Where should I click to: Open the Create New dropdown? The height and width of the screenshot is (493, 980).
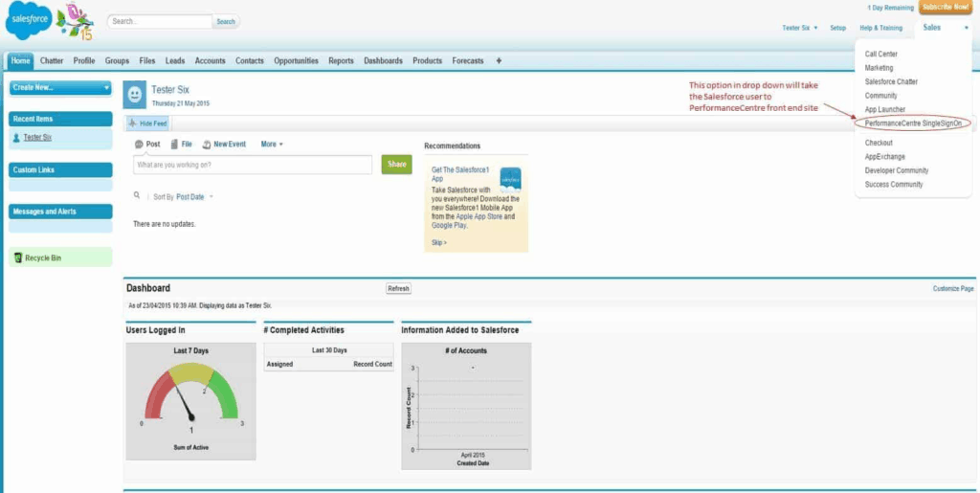60,88
